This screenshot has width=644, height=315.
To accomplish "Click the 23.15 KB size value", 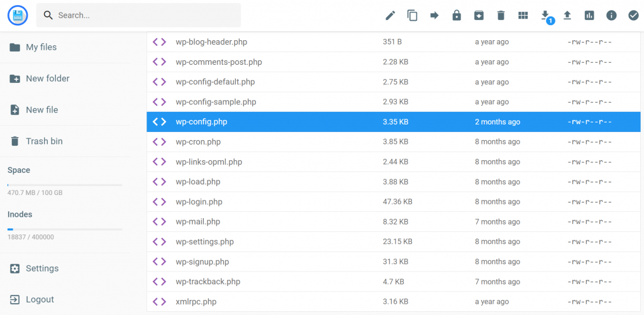I will 397,241.
